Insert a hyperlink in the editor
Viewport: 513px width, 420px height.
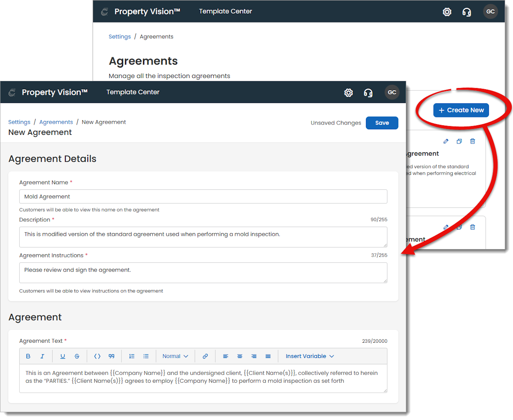pyautogui.click(x=205, y=356)
